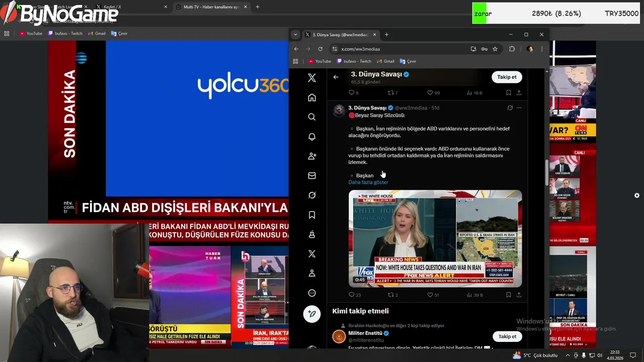Open More circle icon in X sidebar
The height and width of the screenshot is (362, 644).
pos(312,293)
